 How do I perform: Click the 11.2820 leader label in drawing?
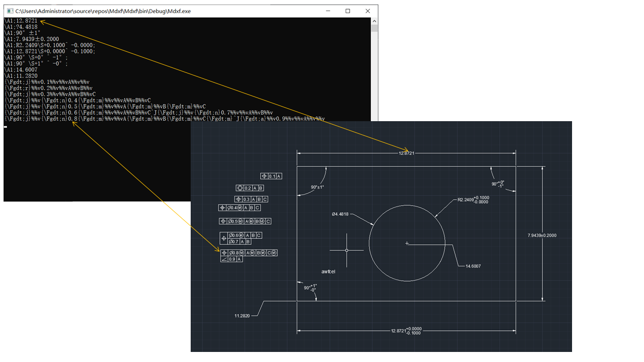[242, 316]
